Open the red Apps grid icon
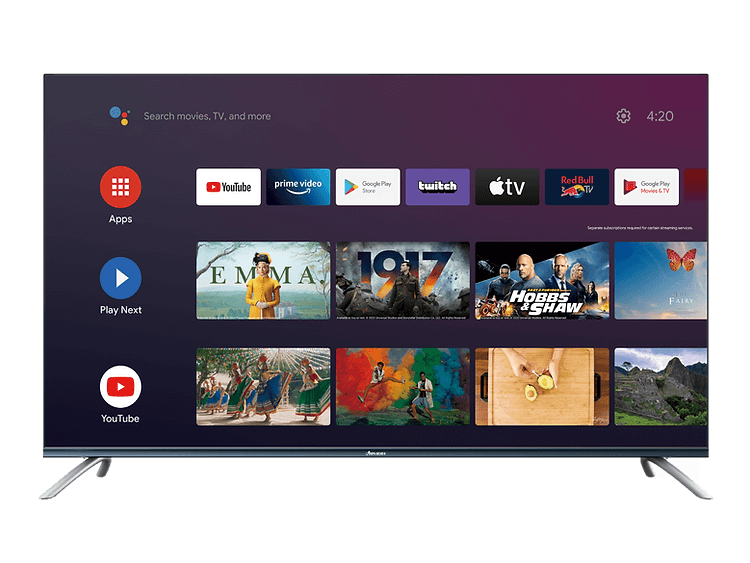The width and height of the screenshot is (750, 563). (x=120, y=187)
